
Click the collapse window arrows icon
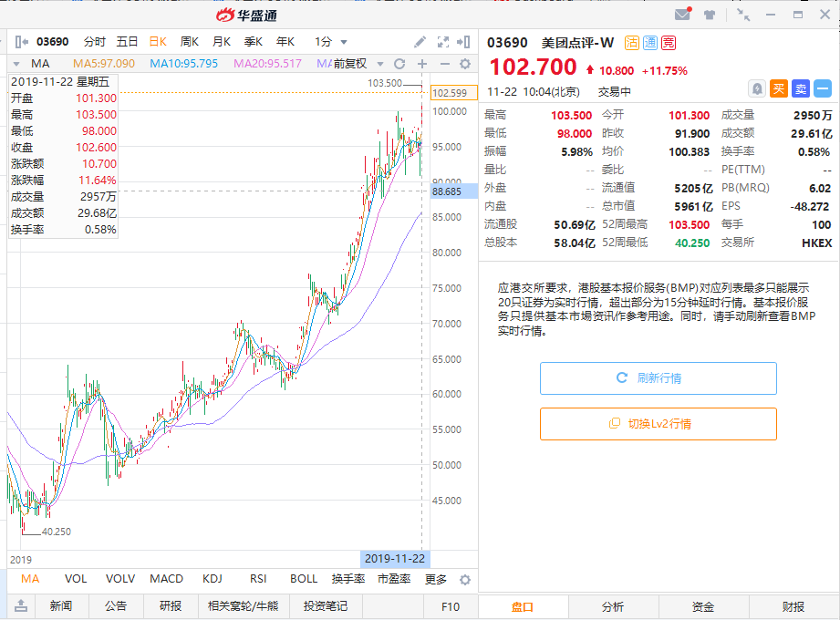pyautogui.click(x=743, y=15)
